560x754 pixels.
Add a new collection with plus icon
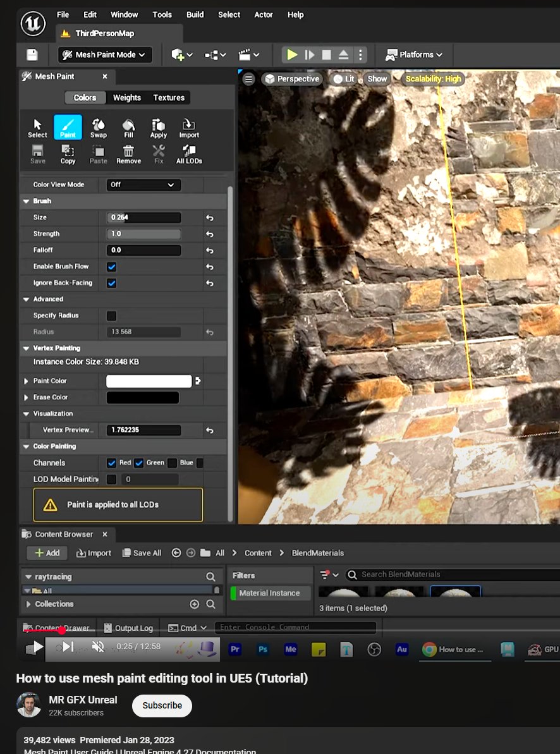(195, 604)
